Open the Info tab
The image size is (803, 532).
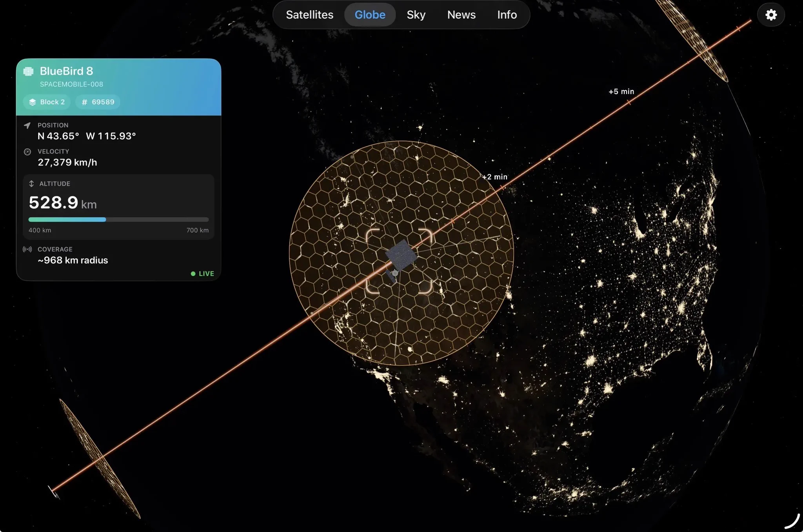(507, 15)
